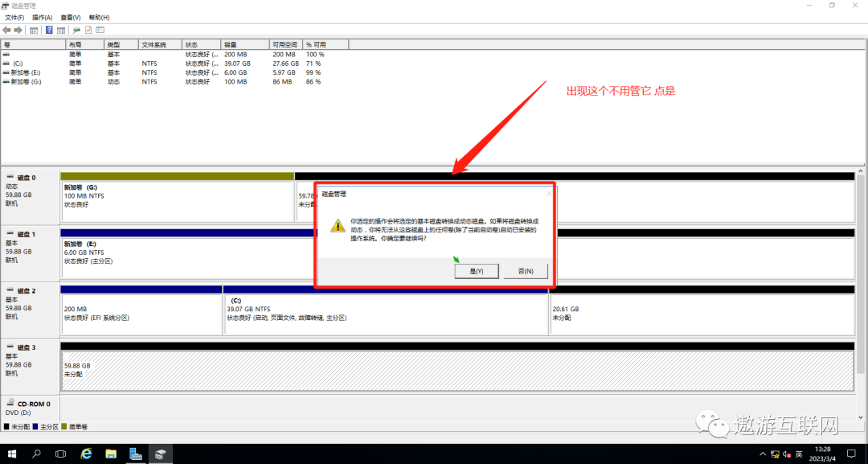Screen dimensions: 868x464
Task: Close the 磁盘管理 warning dialog
Action: coord(549,194)
